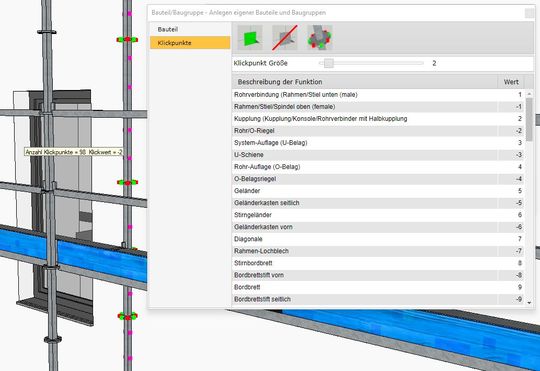Image resolution: width=540 pixels, height=371 pixels.
Task: Select the Bordbrett row with value 9
Action: click(x=378, y=287)
